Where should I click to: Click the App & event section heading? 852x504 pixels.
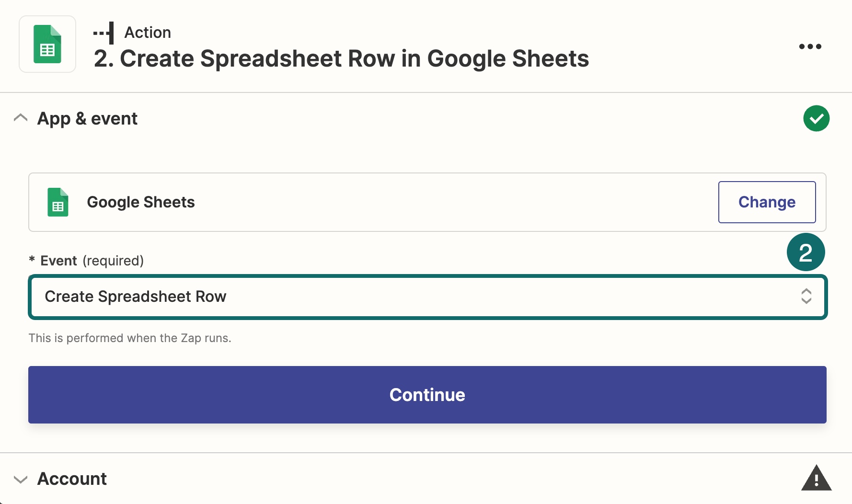(87, 118)
